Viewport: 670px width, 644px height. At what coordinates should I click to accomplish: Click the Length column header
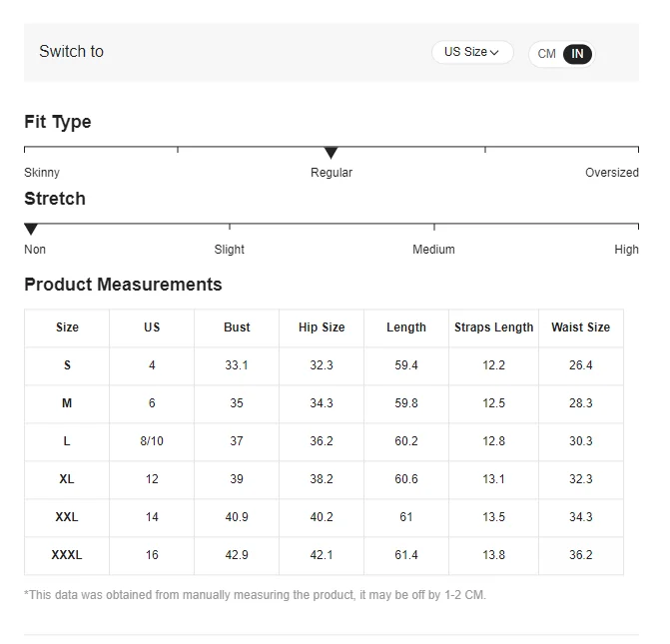pos(406,327)
